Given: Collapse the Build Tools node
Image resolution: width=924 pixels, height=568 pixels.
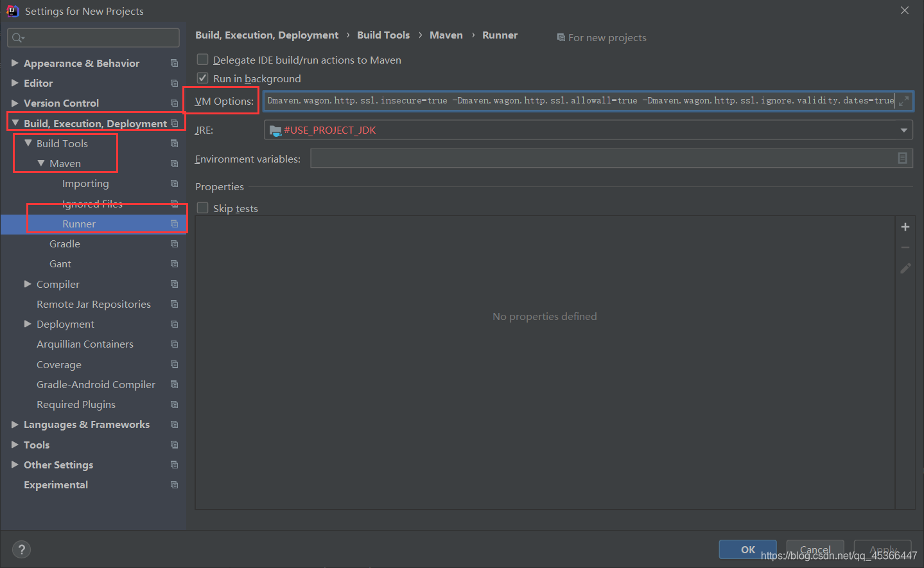Looking at the screenshot, I should [x=28, y=143].
